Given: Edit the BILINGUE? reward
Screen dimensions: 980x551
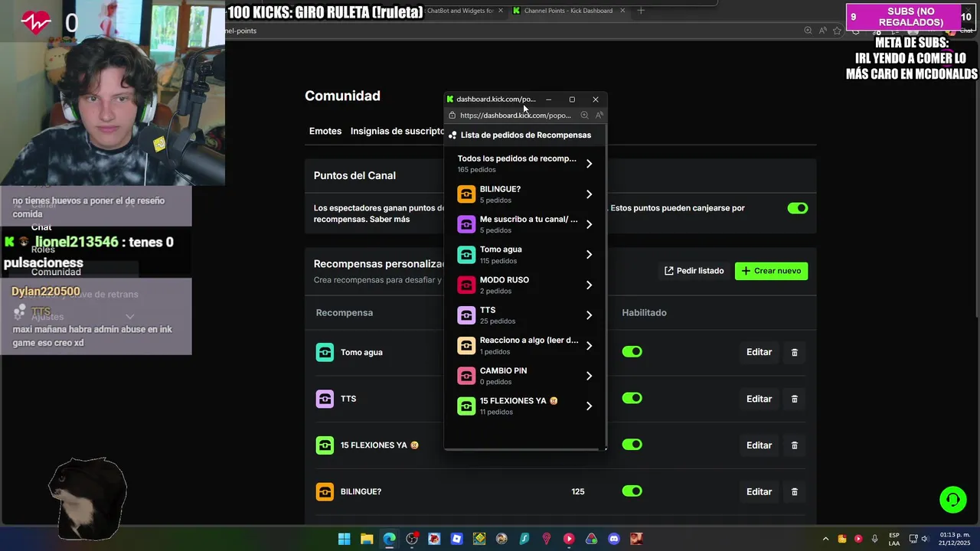Looking at the screenshot, I should coord(759,492).
